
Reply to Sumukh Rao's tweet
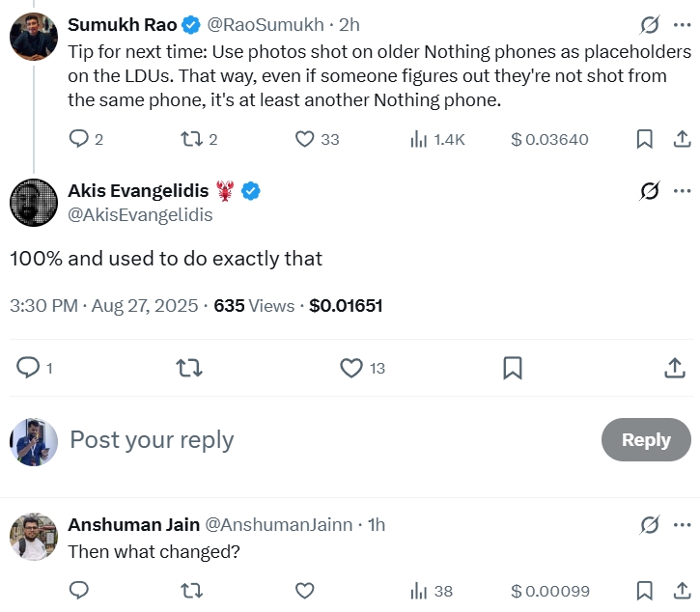pos(79,139)
